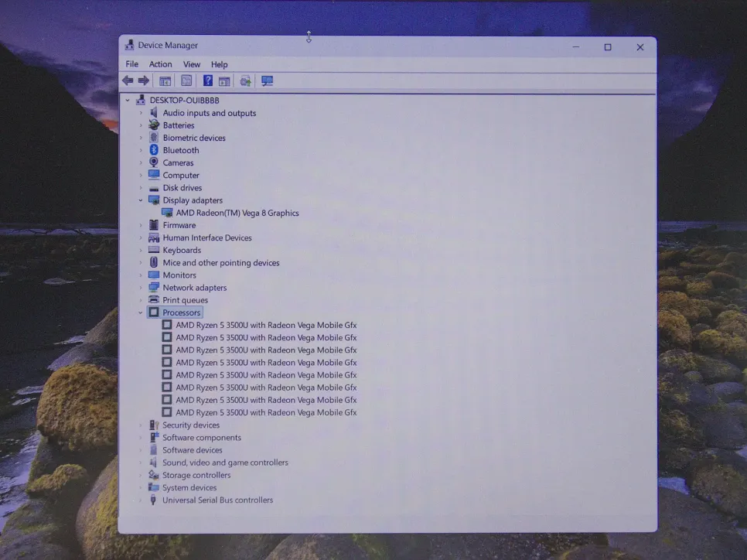This screenshot has height=560, width=747.
Task: Open the blue Help question-mark toolbar icon
Action: tap(208, 80)
